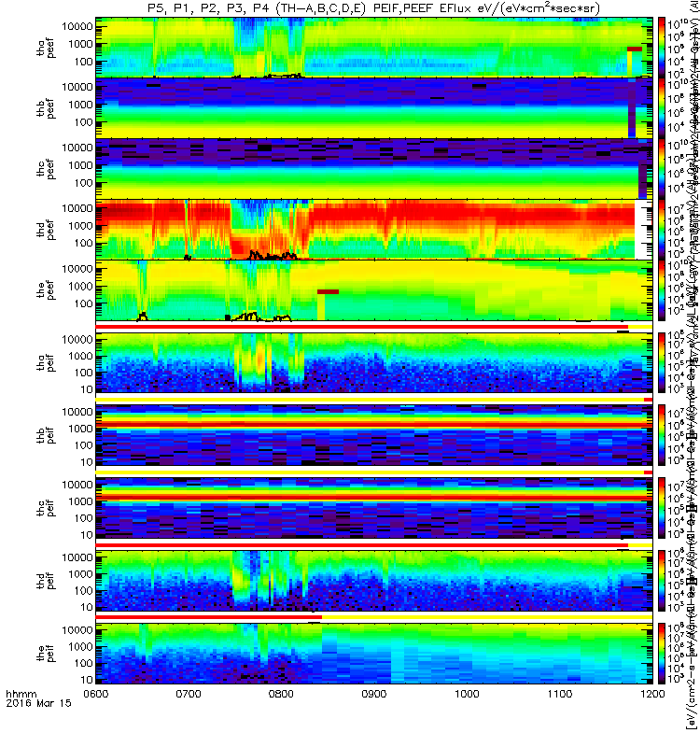700x747 pixels.
Task: Click the the peif spectrogram panel
Action: [x=374, y=653]
